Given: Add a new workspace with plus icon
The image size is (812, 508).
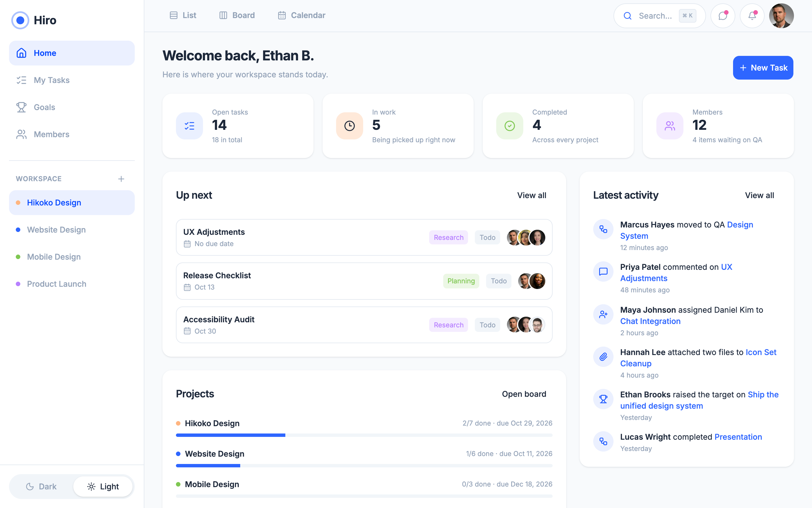Looking at the screenshot, I should pos(121,179).
